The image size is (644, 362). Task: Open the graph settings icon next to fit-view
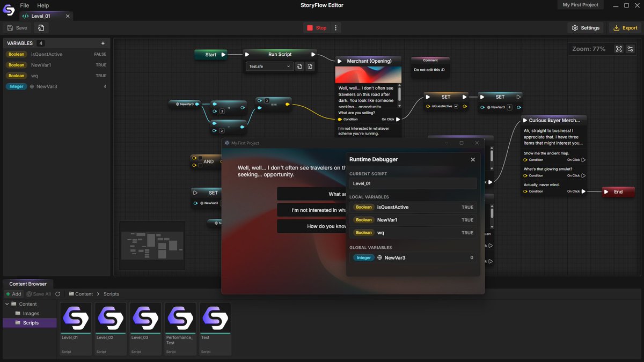(x=631, y=48)
